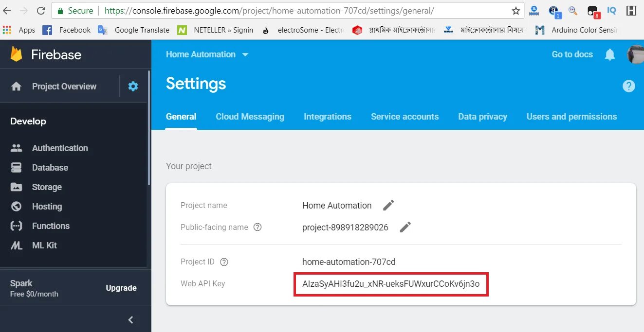
Task: Click the browser address bar URL
Action: click(x=269, y=11)
